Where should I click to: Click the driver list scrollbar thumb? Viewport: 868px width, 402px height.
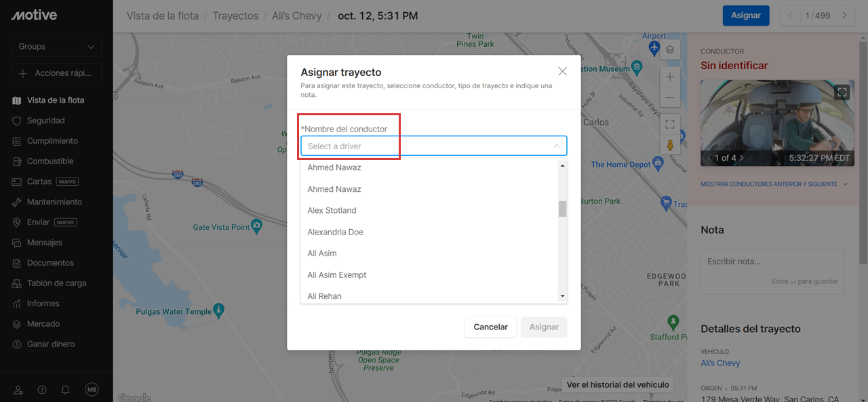(562, 209)
